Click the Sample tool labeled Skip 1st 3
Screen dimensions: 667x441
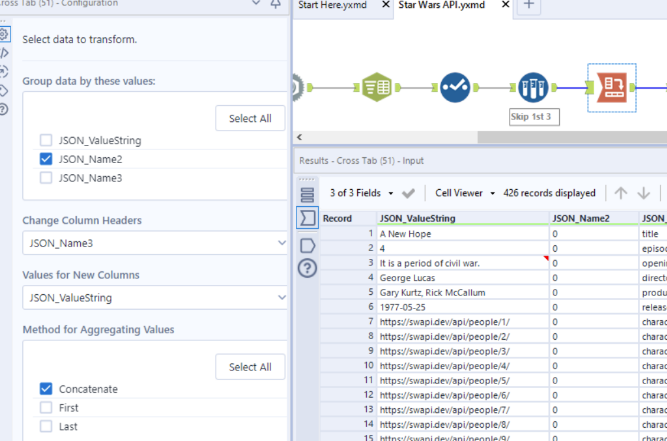coord(533,89)
